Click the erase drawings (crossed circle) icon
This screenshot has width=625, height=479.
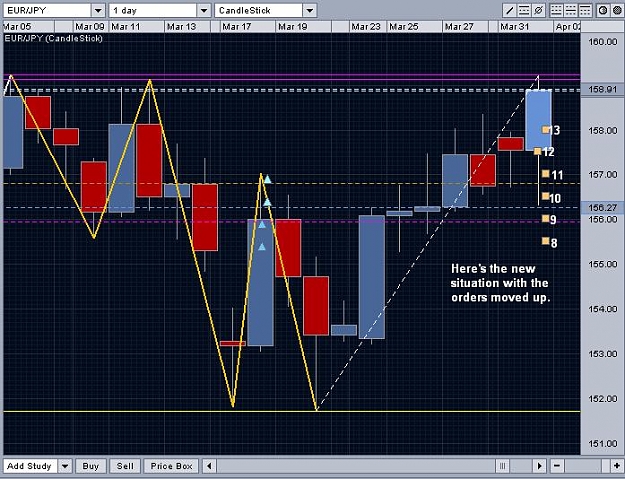[539, 10]
